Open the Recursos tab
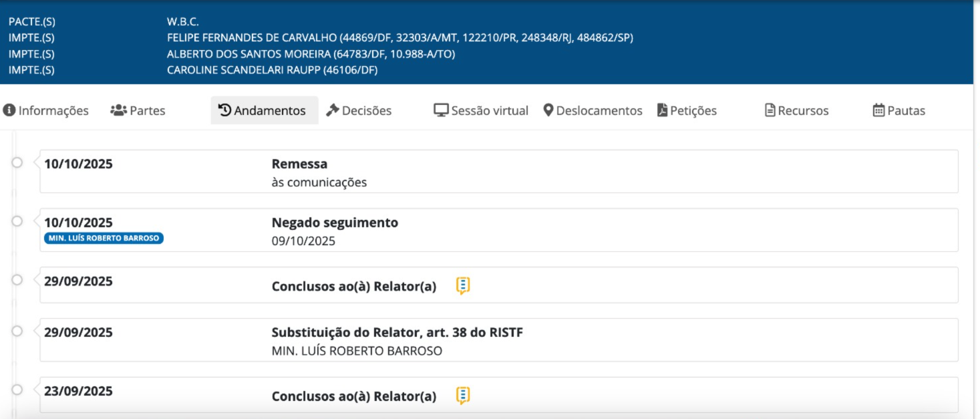The width and height of the screenshot is (980, 419). coord(796,111)
